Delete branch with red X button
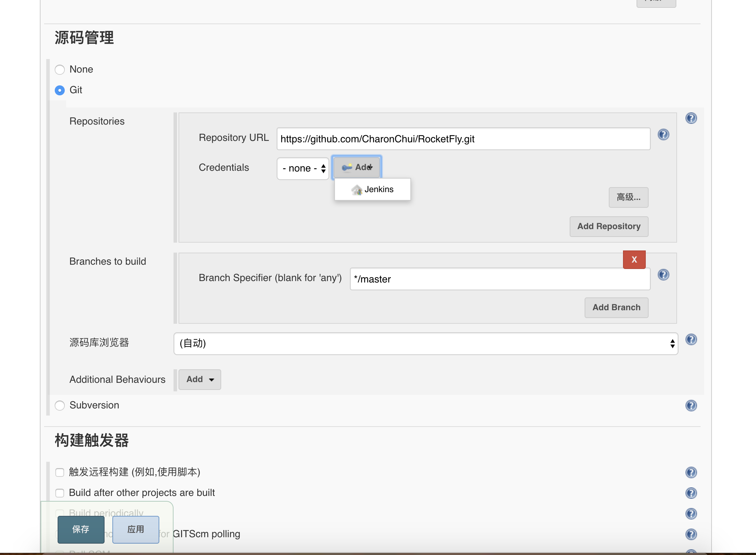This screenshot has height=555, width=756. [634, 260]
